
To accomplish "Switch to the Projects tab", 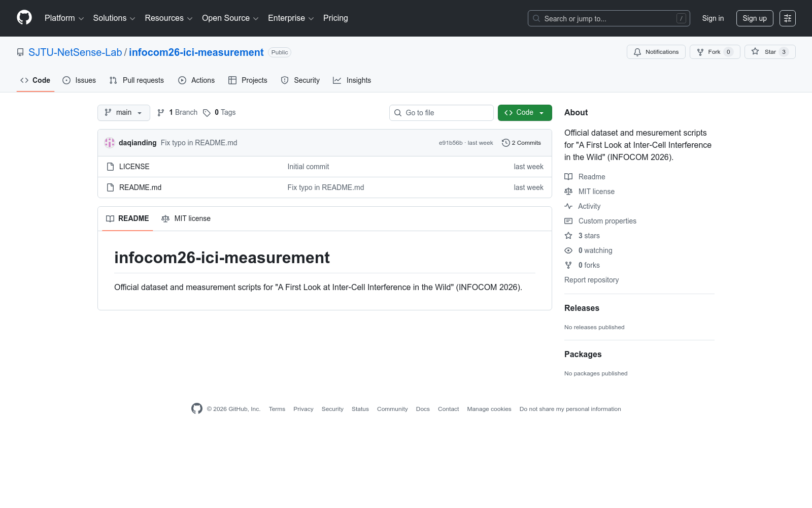I will [248, 80].
